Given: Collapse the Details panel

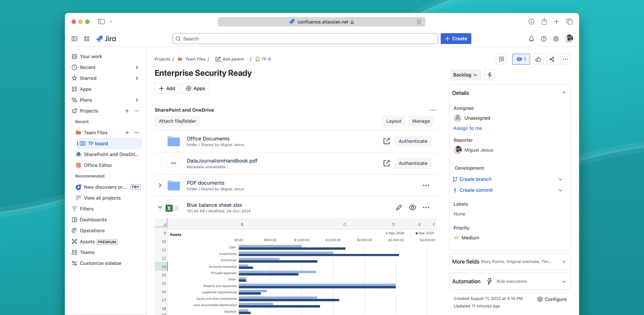Looking at the screenshot, I should pos(564,93).
